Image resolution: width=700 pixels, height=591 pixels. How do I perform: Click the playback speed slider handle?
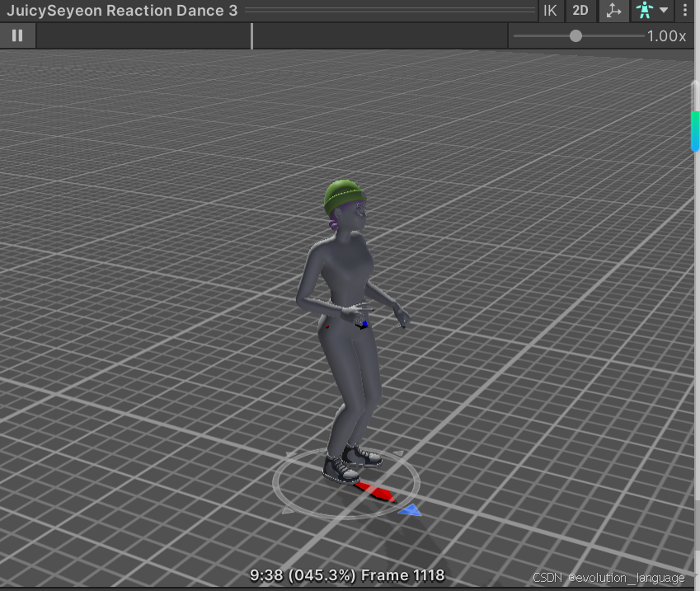pos(576,35)
